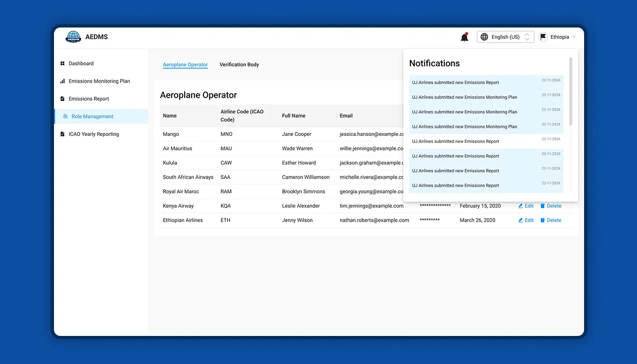The height and width of the screenshot is (364, 637).
Task: Click the ICAO Yearly Reporting document icon
Action: [62, 134]
